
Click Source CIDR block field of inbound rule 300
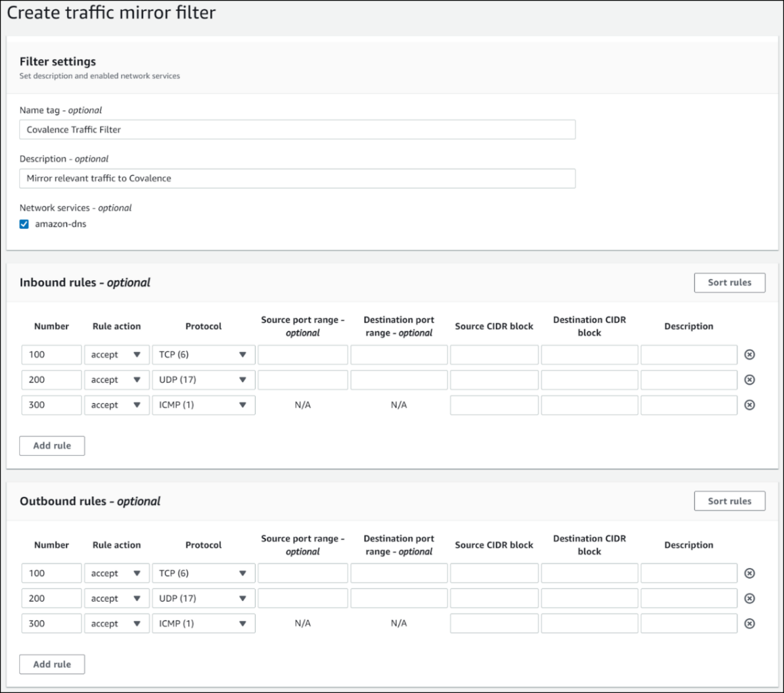tap(494, 405)
